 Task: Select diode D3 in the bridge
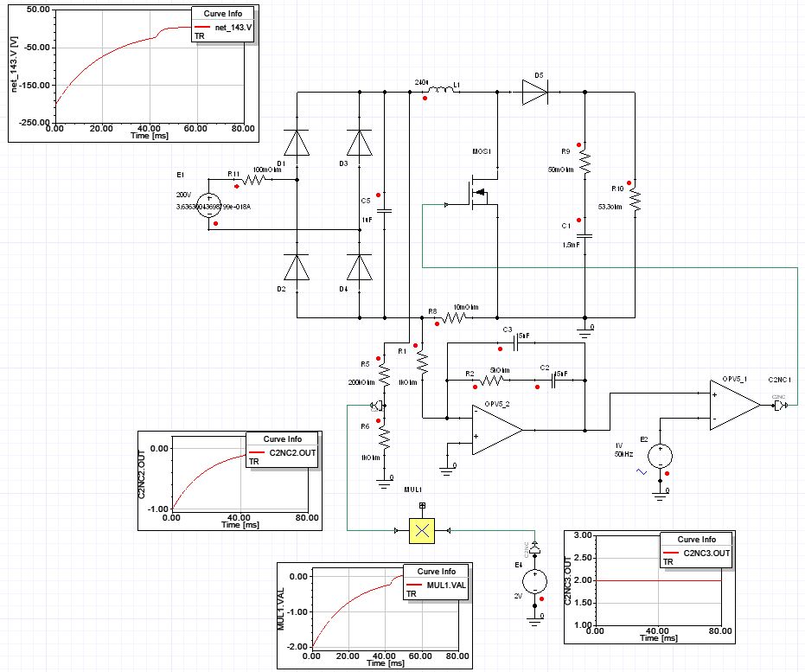360,143
